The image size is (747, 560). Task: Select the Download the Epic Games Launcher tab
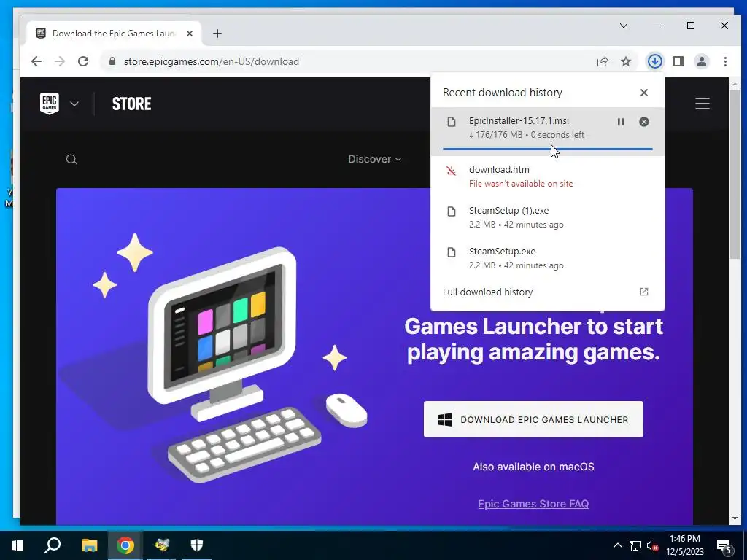[x=115, y=34]
